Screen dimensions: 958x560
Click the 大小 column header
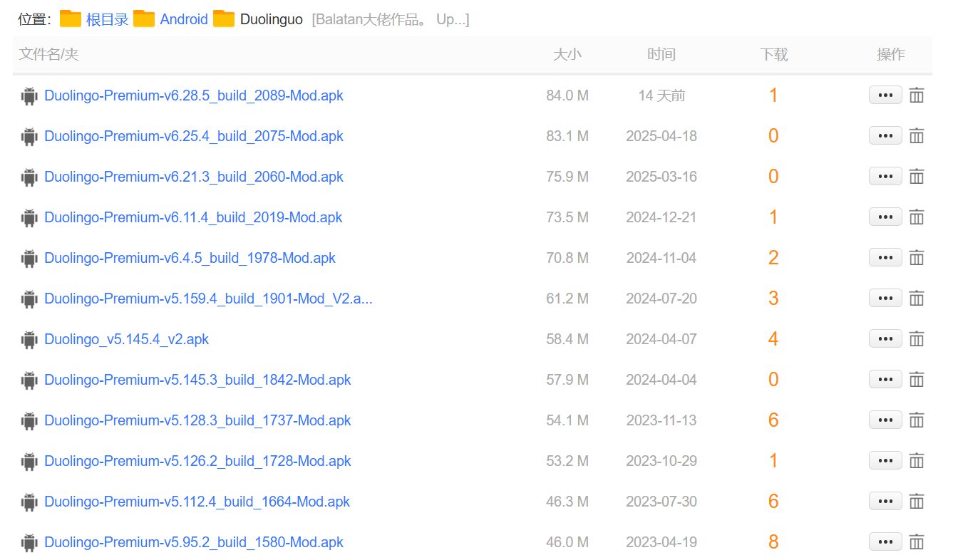click(x=567, y=54)
